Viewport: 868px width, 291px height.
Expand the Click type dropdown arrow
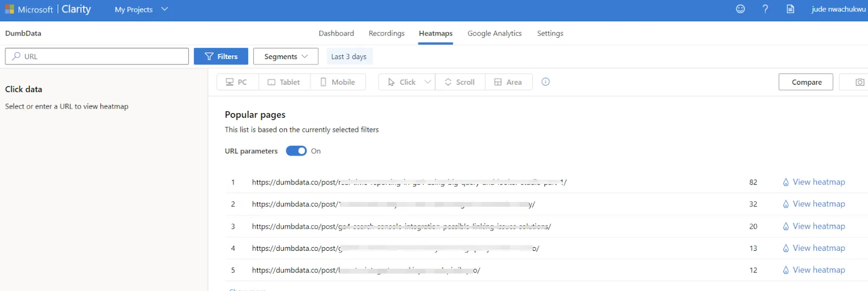(x=427, y=82)
